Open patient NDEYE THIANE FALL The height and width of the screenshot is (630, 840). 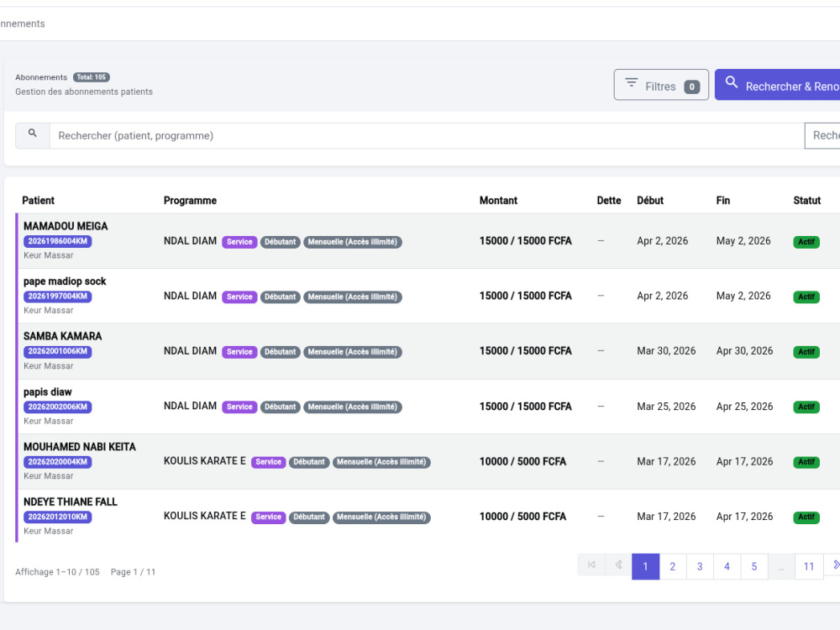[x=71, y=502]
